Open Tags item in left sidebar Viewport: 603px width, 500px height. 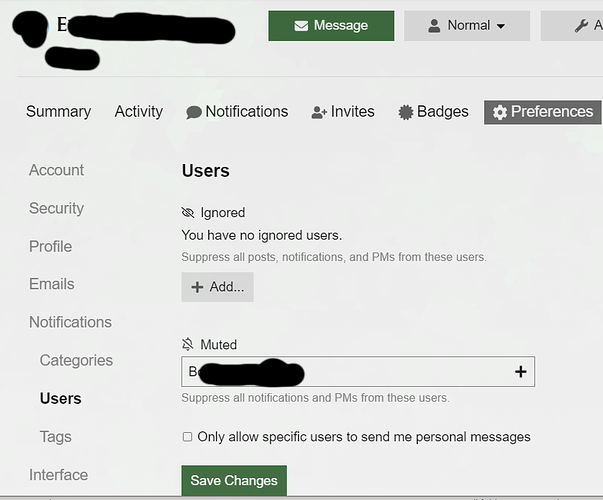click(55, 437)
